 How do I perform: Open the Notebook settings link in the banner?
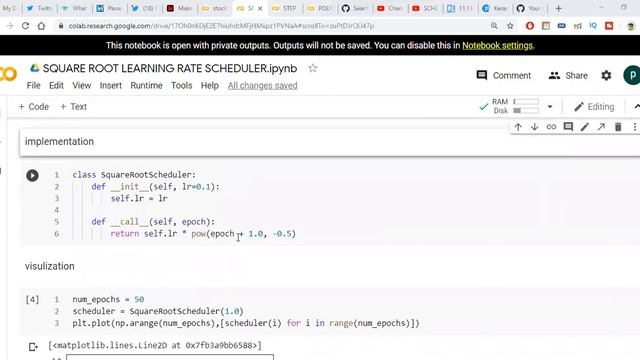pos(497,45)
